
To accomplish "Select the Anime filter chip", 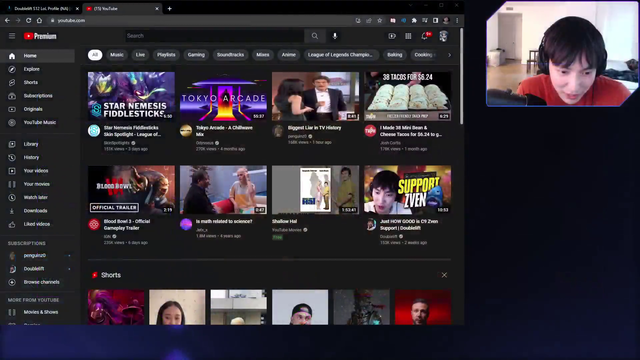I will (x=289, y=55).
